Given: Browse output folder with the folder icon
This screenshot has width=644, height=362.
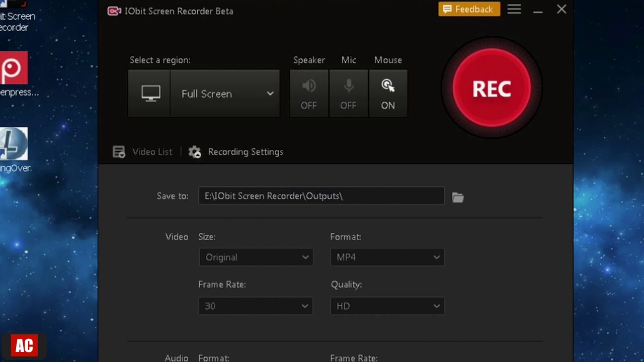Looking at the screenshot, I should (x=457, y=197).
